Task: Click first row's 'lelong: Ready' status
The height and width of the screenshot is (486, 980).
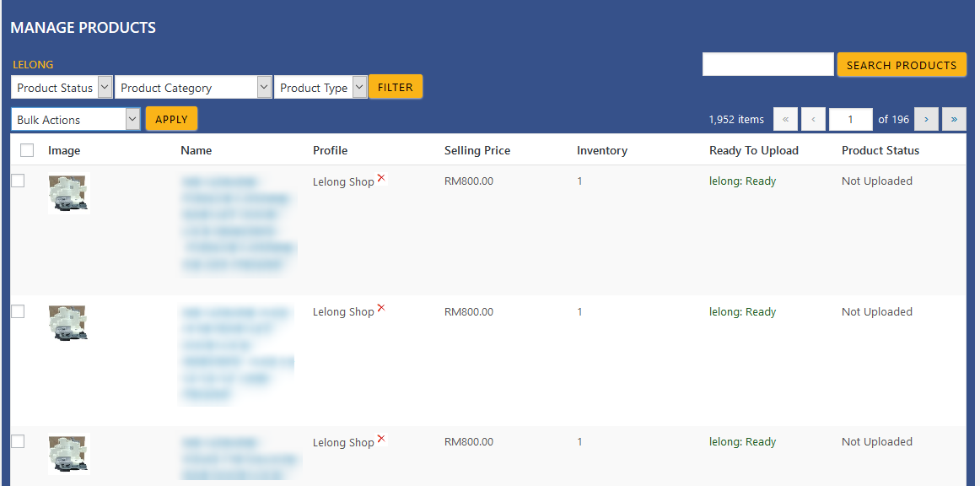Action: coord(742,181)
